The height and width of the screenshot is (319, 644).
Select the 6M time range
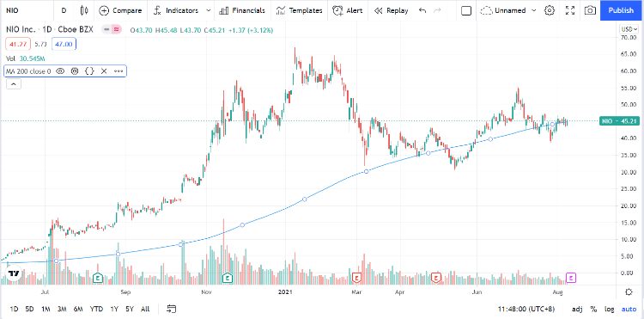[78, 309]
